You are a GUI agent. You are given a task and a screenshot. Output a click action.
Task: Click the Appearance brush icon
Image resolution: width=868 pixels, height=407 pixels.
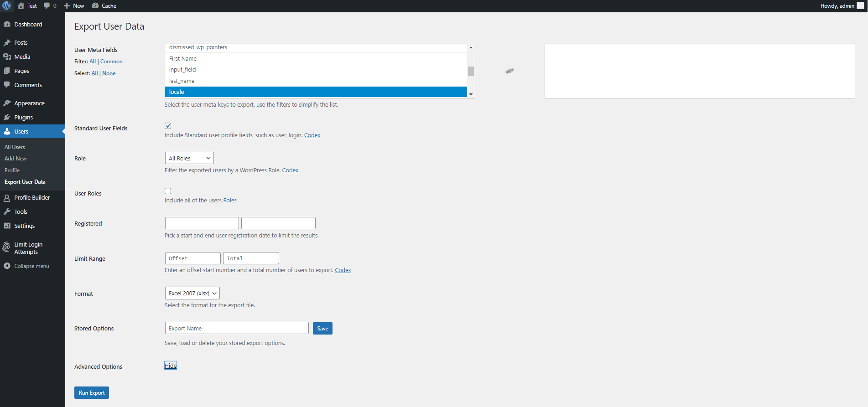7,103
